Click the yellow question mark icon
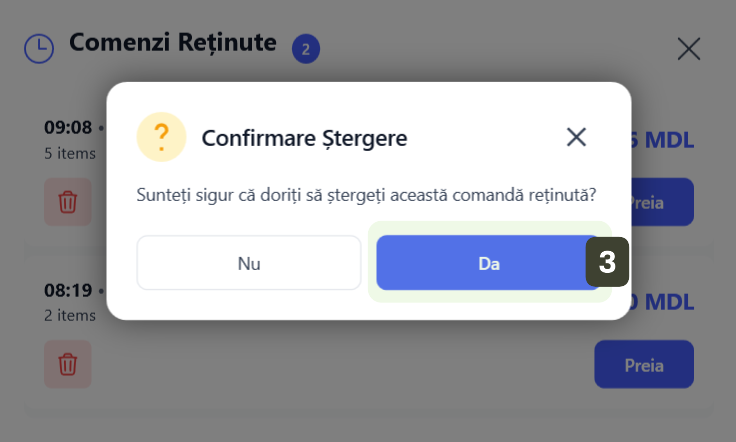Screen dimensions: 736x442 pyautogui.click(x=161, y=136)
